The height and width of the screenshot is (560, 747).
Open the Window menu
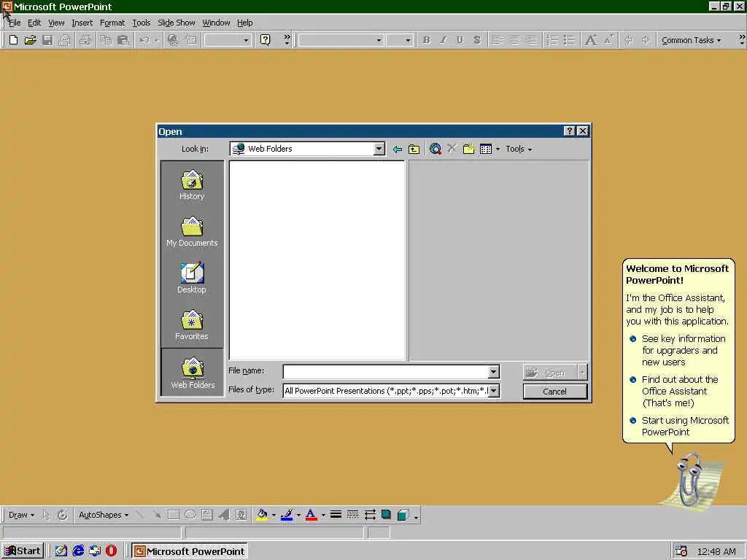click(216, 23)
